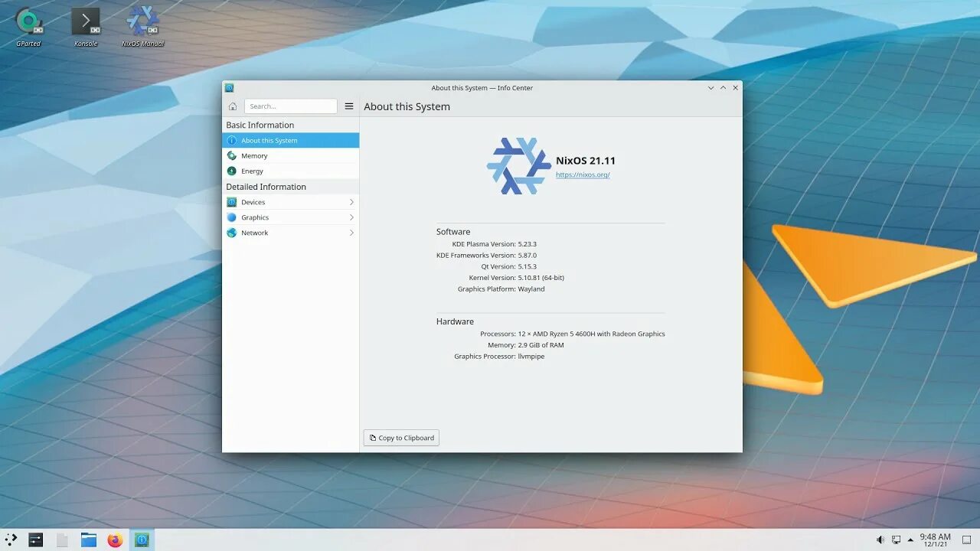Open the volume tray icon
The image size is (980, 551).
pos(880,540)
